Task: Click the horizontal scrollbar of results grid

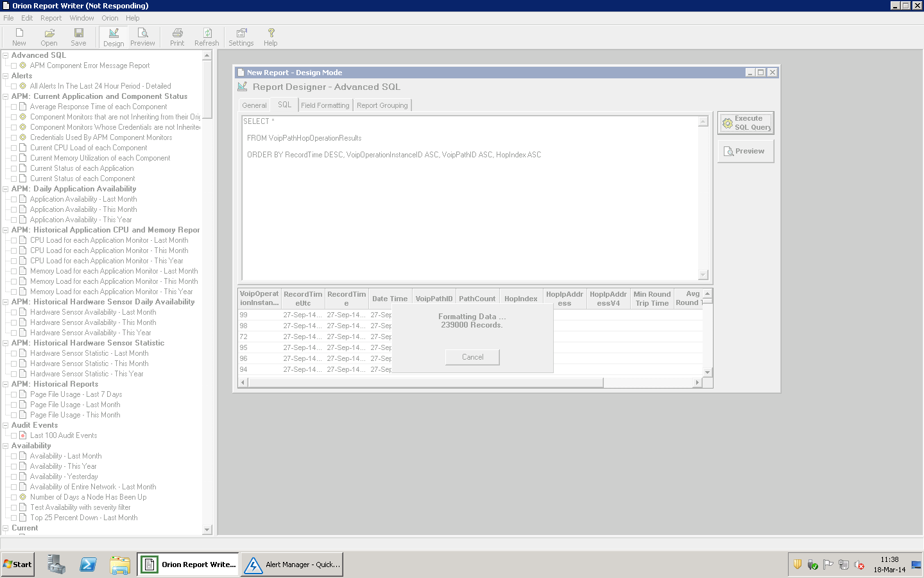Action: 426,383
